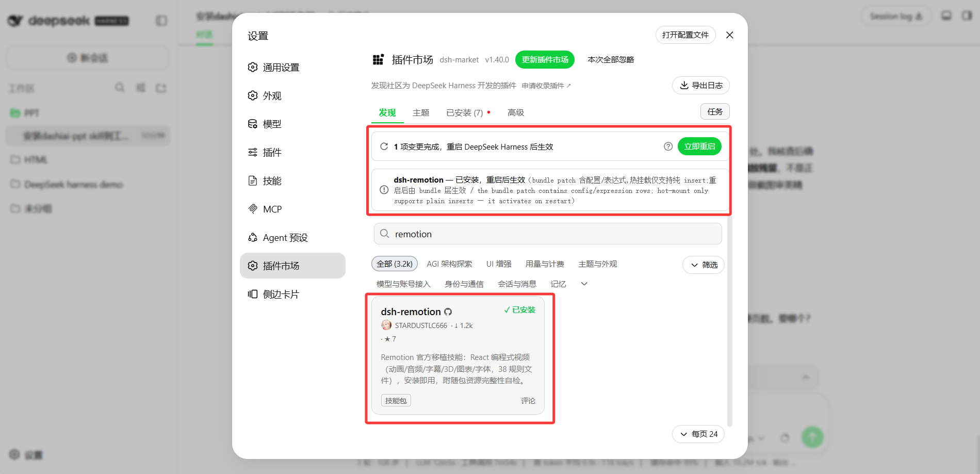This screenshot has width=980, height=474.
Task: Click ✓ 已安装 status on plugin card
Action: (x=520, y=310)
